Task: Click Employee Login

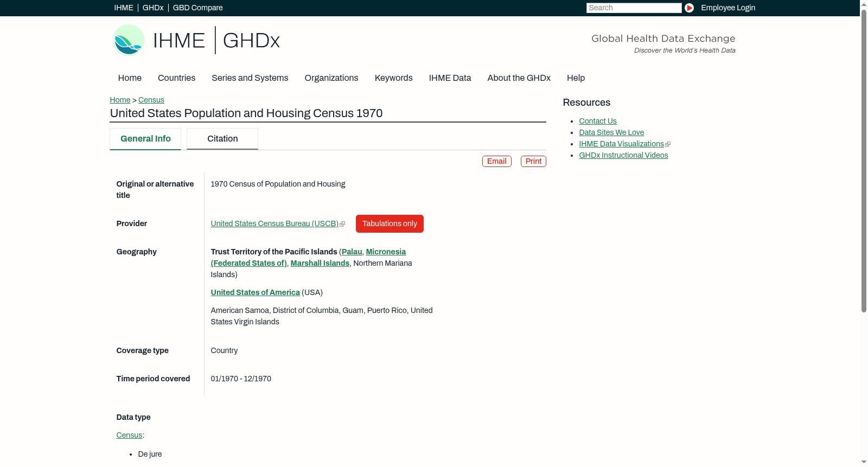Action: [728, 8]
